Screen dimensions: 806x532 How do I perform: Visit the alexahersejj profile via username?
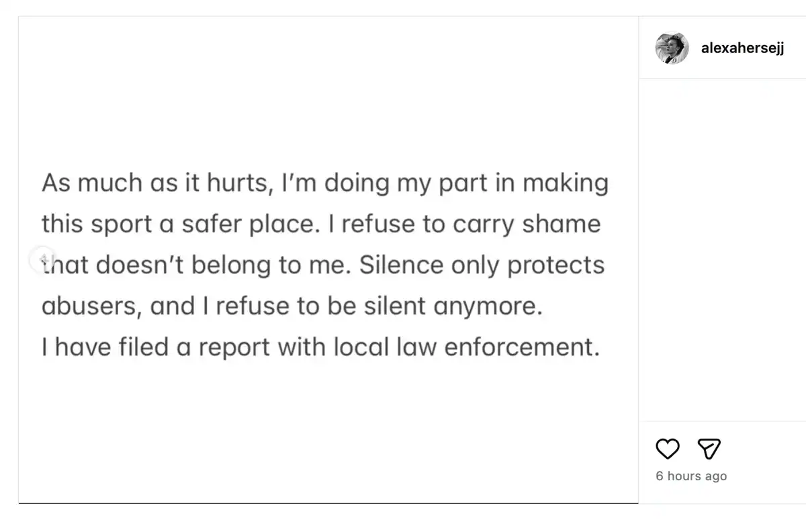coord(742,48)
